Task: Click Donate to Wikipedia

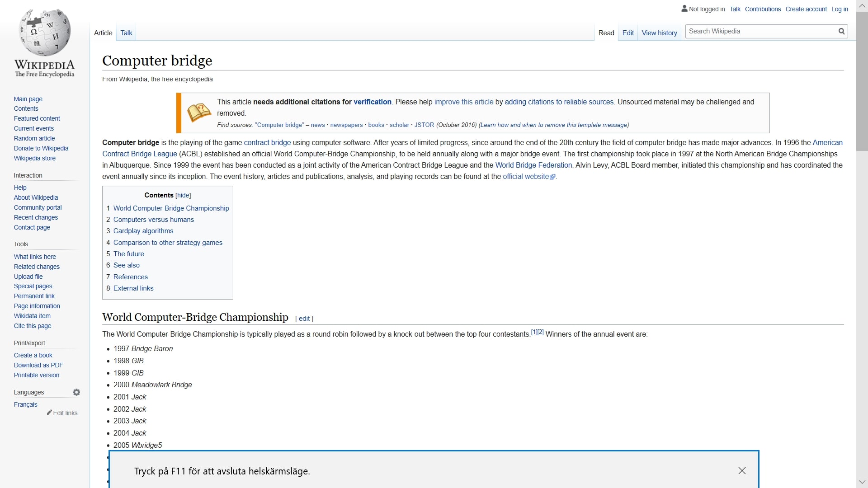Action: click(x=41, y=148)
